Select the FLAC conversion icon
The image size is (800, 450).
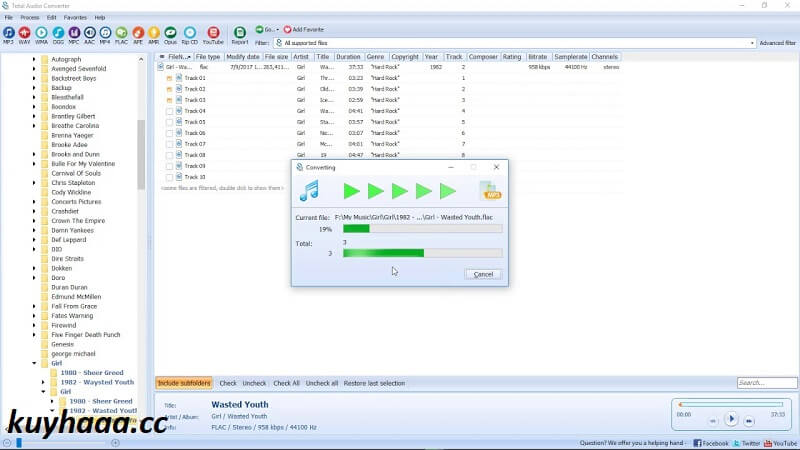(x=121, y=35)
